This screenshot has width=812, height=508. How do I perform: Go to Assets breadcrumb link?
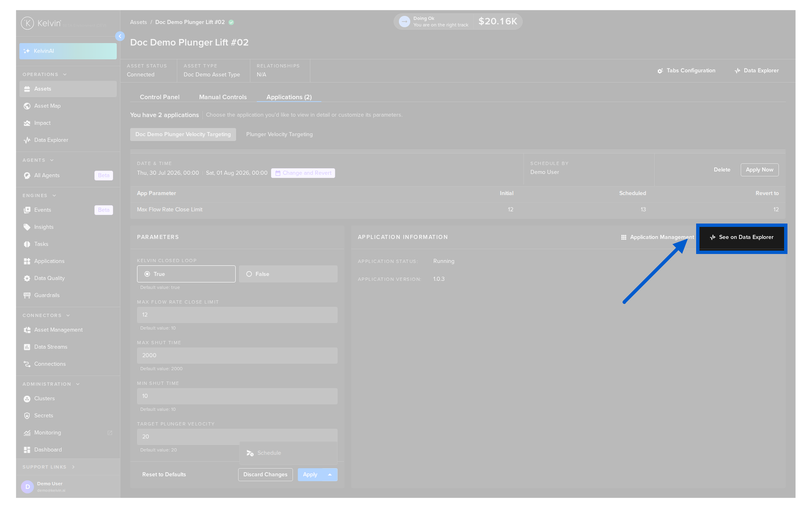tap(138, 22)
